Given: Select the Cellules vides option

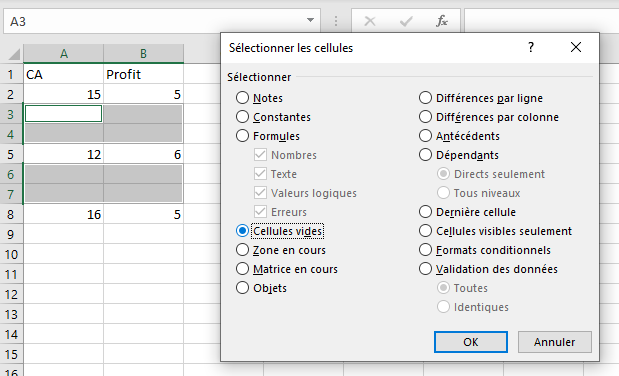Looking at the screenshot, I should [x=242, y=231].
